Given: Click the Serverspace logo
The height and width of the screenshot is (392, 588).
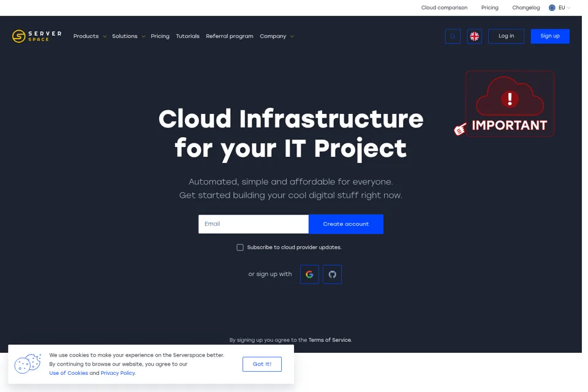Looking at the screenshot, I should (37, 36).
